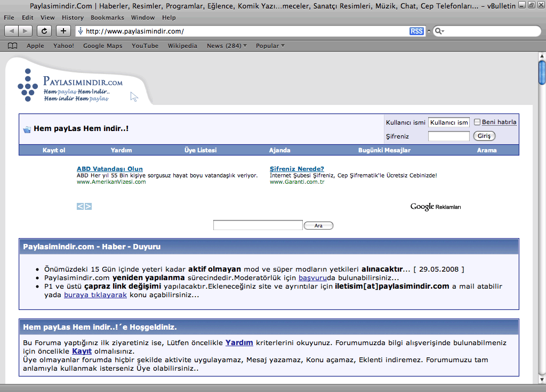Viewport: 546px width, 392px height.
Task: Open the Edit menu
Action: coord(28,18)
